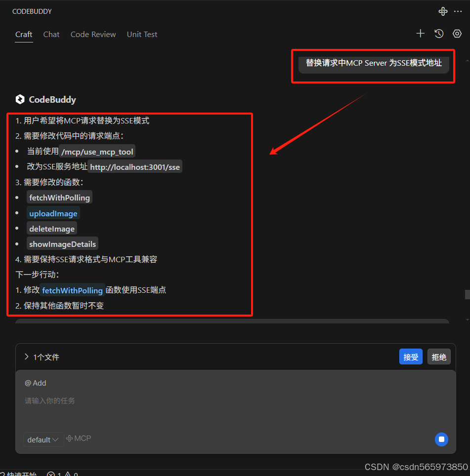470x476 pixels.
Task: Open the blue fetchWithPolling link
Action: [x=72, y=290]
